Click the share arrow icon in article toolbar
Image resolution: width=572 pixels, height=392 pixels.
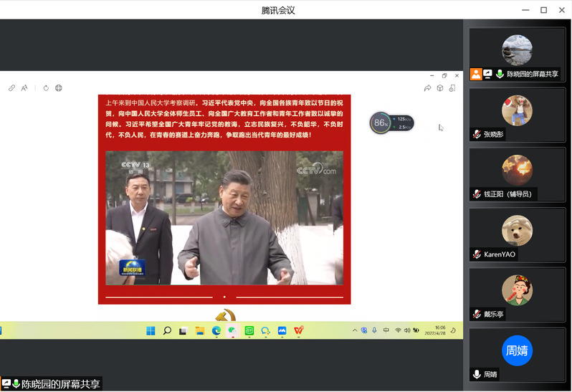coord(427,88)
